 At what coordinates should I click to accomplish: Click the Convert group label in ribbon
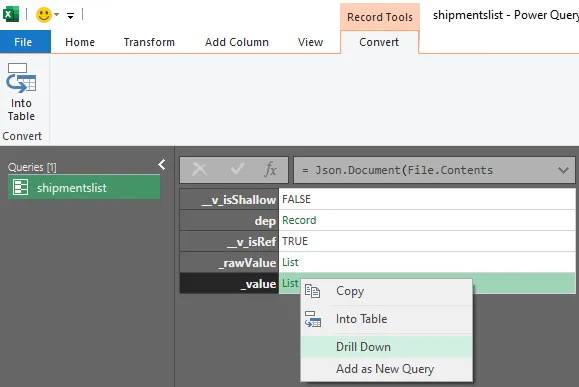point(22,136)
